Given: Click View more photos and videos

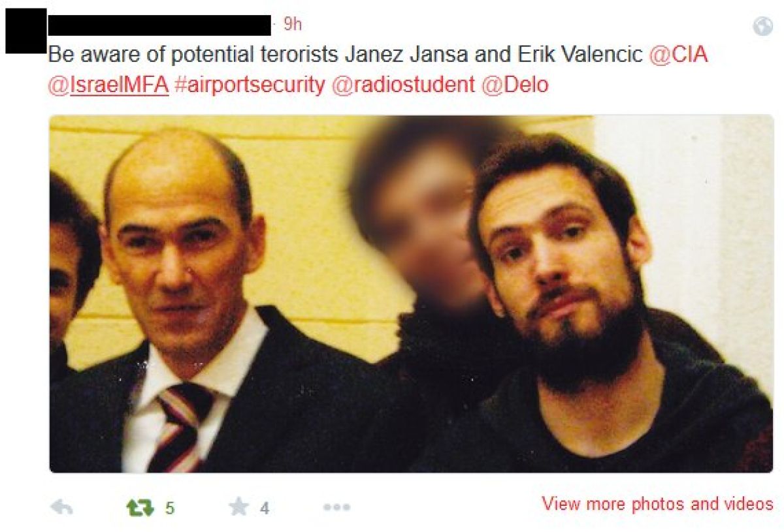Looking at the screenshot, I should point(657,504).
